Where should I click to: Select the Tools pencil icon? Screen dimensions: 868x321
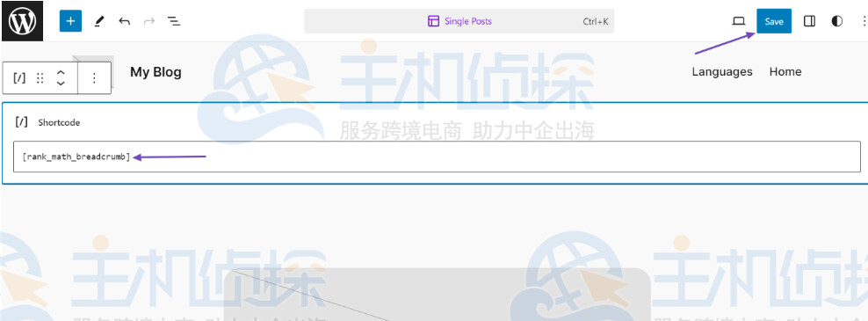(x=99, y=22)
